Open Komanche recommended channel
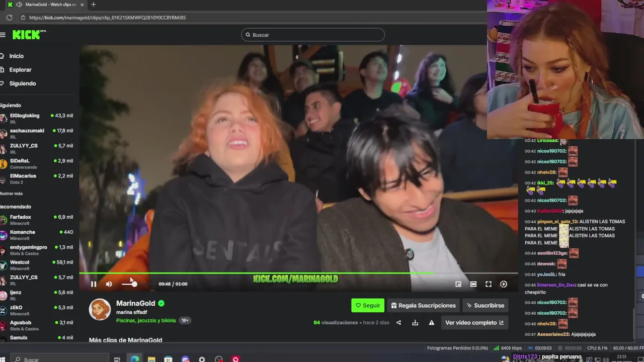The width and height of the screenshot is (644, 362). (37, 235)
